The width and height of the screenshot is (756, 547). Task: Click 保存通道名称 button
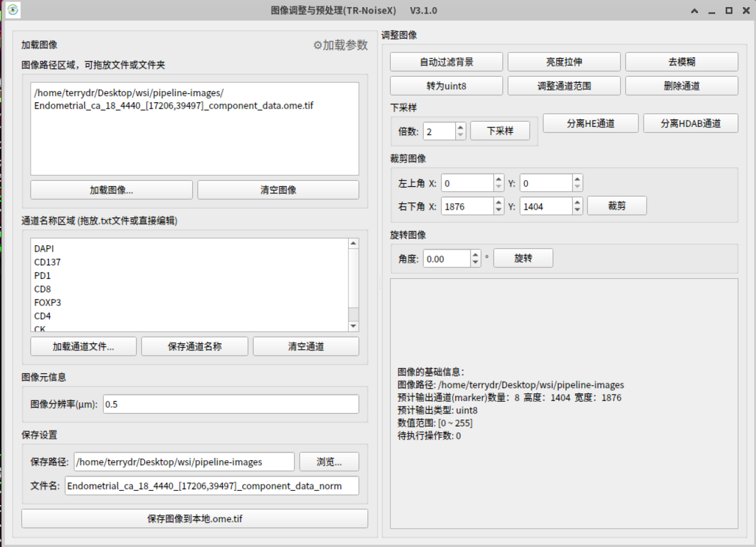click(x=195, y=347)
